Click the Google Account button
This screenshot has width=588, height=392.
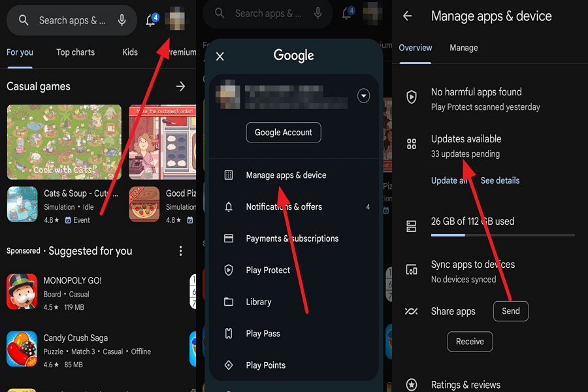(x=284, y=133)
